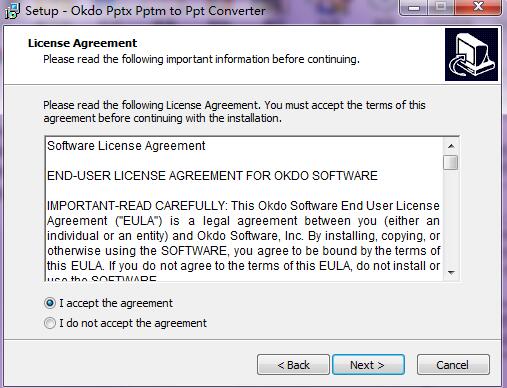Screen dimensions: 507x388
Task: Click the license text scroll down arrow
Action: (x=451, y=273)
